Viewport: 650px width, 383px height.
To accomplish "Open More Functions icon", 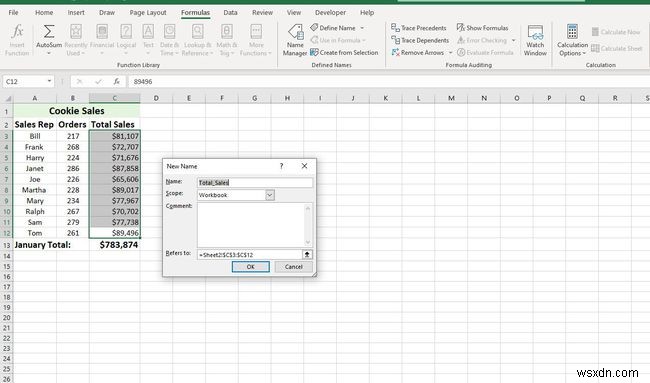I will click(256, 32).
